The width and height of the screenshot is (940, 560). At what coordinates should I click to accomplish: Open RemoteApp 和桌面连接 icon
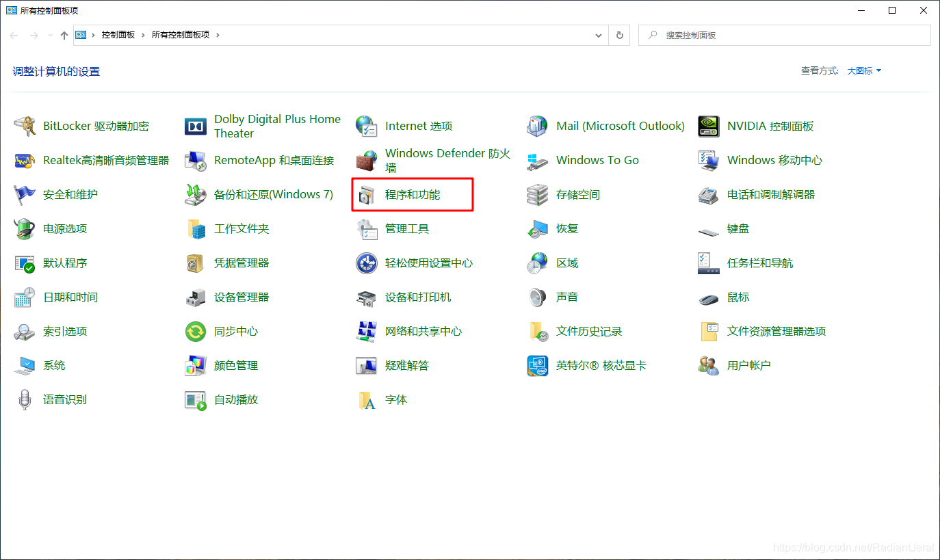point(196,160)
